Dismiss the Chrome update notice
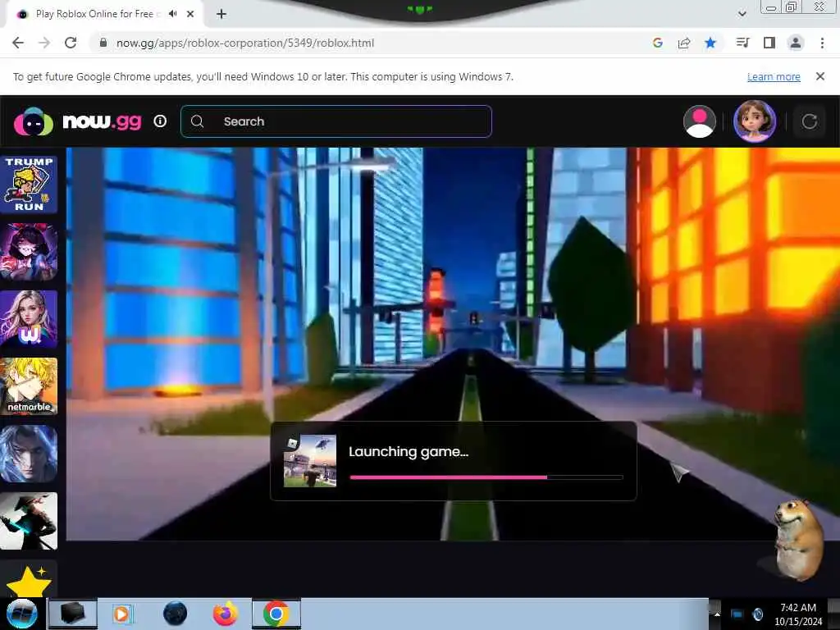This screenshot has width=840, height=630. point(820,76)
